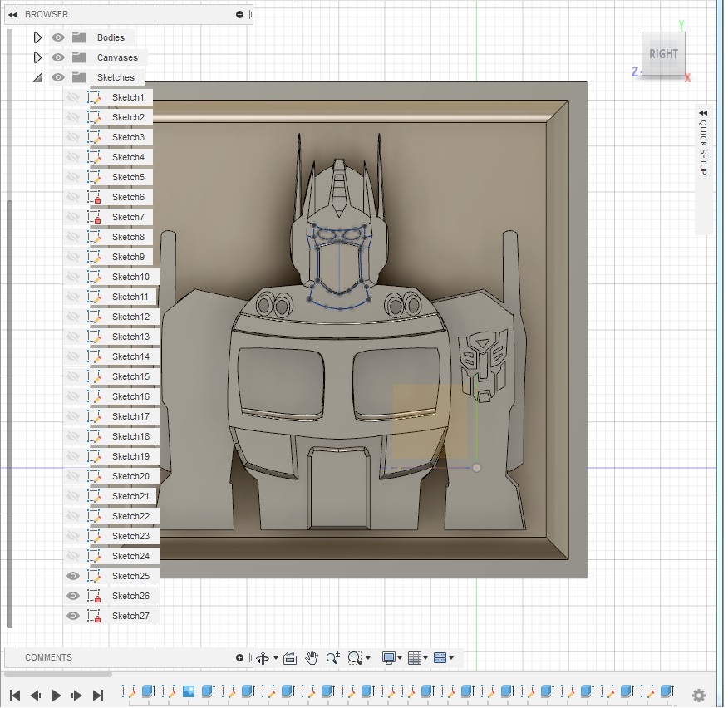The image size is (728, 708).
Task: Click the Bodies folder icon
Action: pos(79,37)
